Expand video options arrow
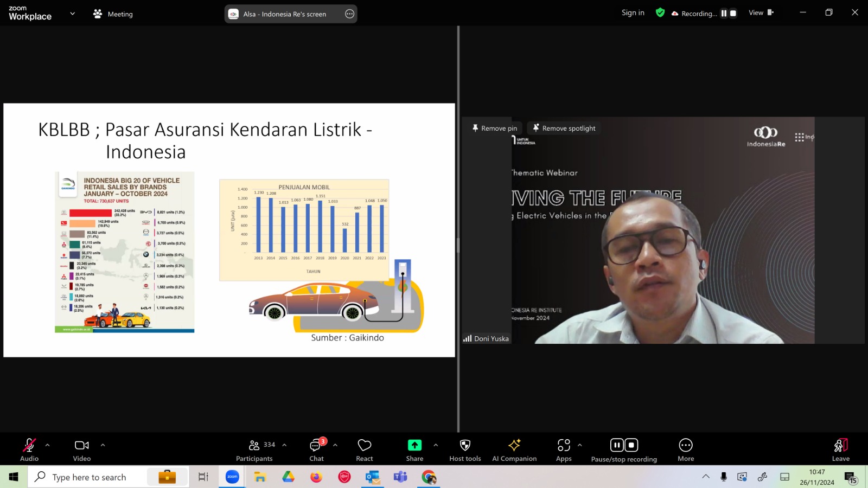The image size is (868, 488). 103,445
